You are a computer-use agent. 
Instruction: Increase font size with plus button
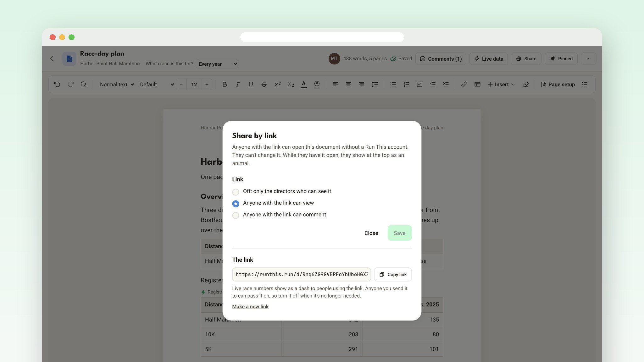coord(207,84)
